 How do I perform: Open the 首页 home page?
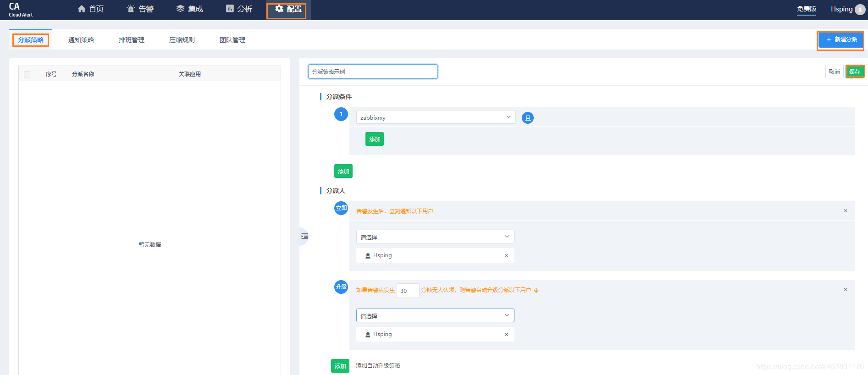91,9
